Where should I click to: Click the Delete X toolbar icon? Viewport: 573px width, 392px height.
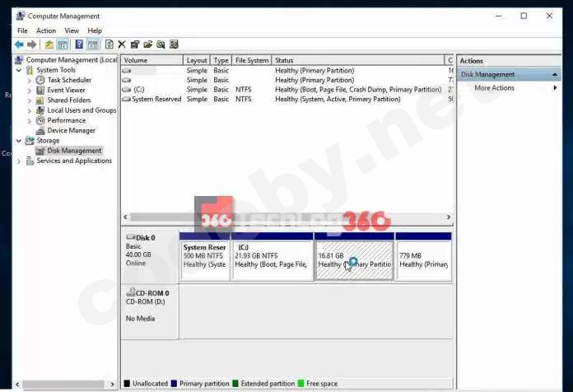[x=122, y=44]
